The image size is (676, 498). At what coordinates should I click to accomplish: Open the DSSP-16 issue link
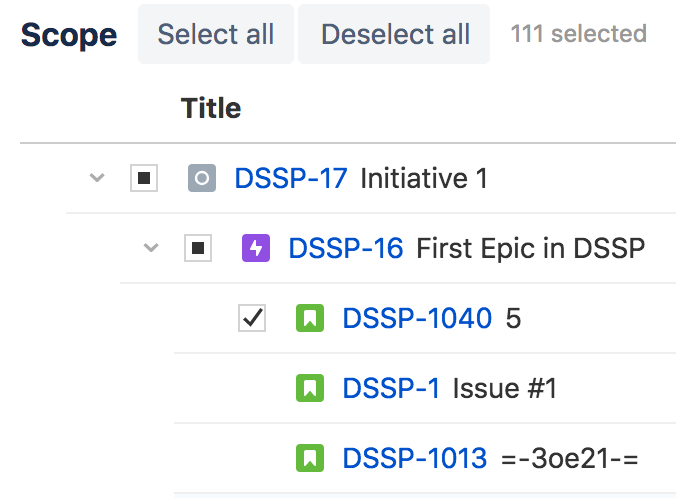point(345,248)
